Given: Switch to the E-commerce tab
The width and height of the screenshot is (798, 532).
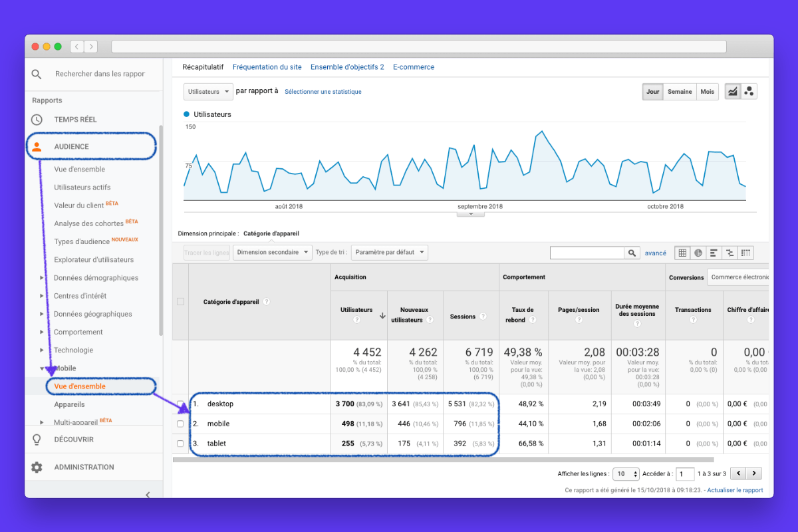Looking at the screenshot, I should pos(414,66).
